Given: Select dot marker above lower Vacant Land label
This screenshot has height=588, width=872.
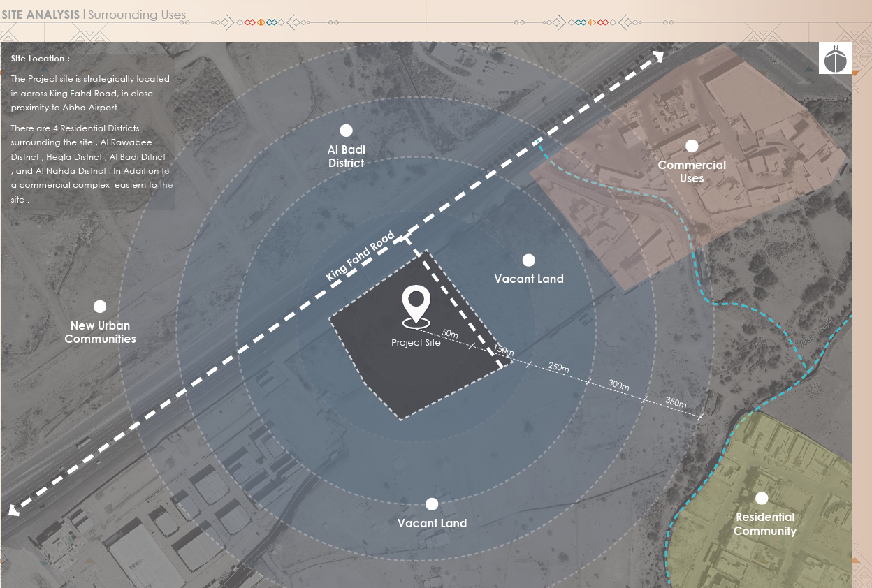Looking at the screenshot, I should point(432,504).
